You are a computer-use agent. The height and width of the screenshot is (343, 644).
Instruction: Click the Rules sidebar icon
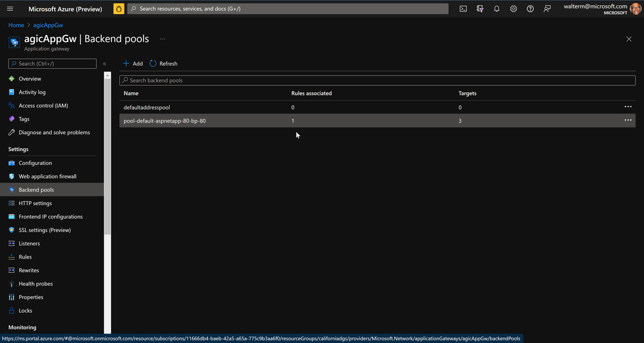point(12,257)
